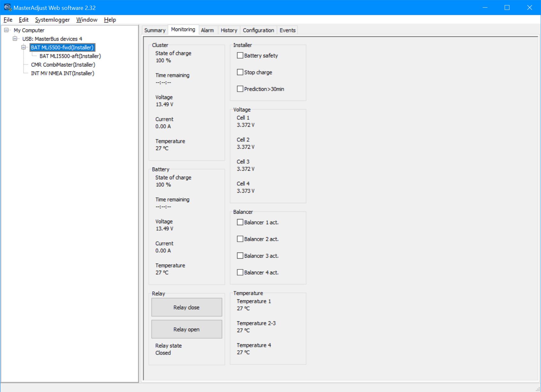The height and width of the screenshot is (392, 541).
Task: Click the Battery Voltage 13.49 V value
Action: click(164, 229)
